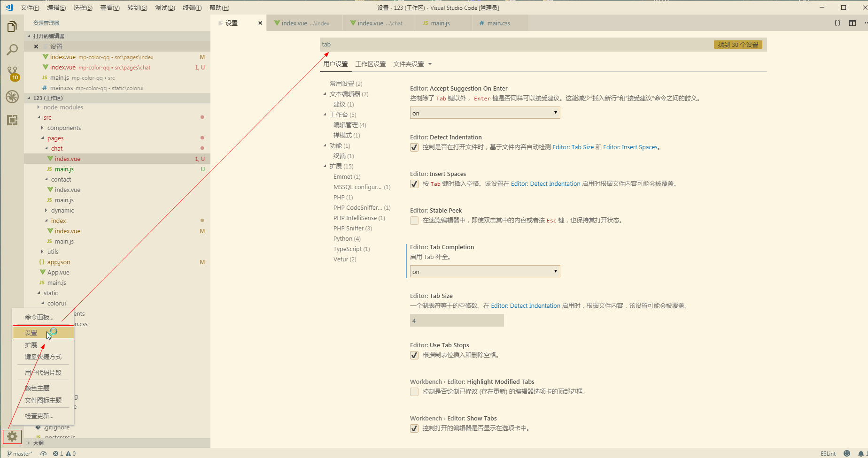Screen dimensions: 868x458
Task: Open the Accept Suggestion On Enter dropdown
Action: coord(485,113)
